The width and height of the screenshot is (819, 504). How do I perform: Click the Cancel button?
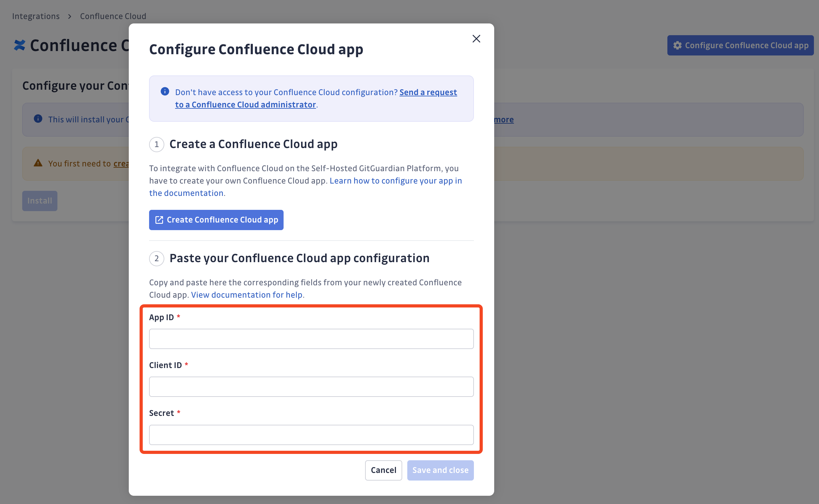(x=383, y=469)
